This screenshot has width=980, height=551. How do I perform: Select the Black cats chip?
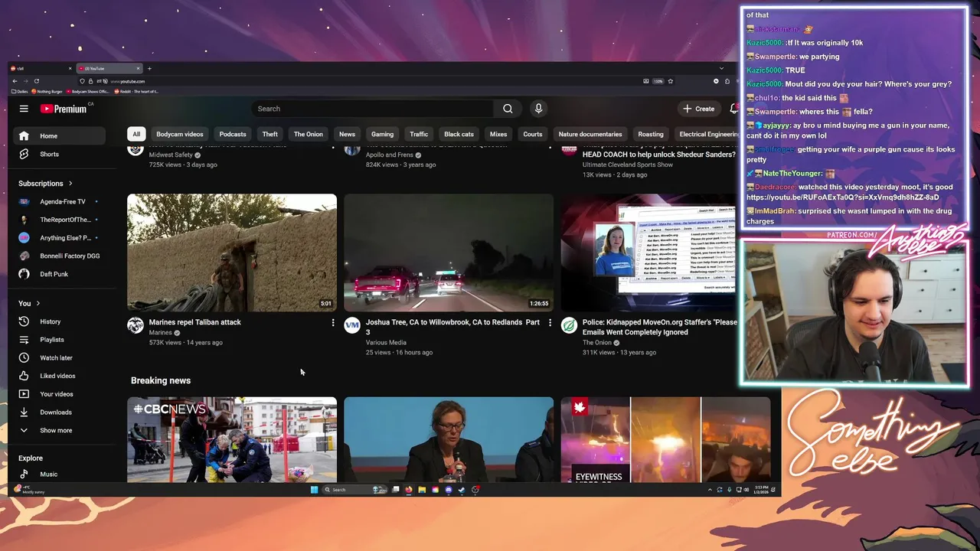click(459, 134)
